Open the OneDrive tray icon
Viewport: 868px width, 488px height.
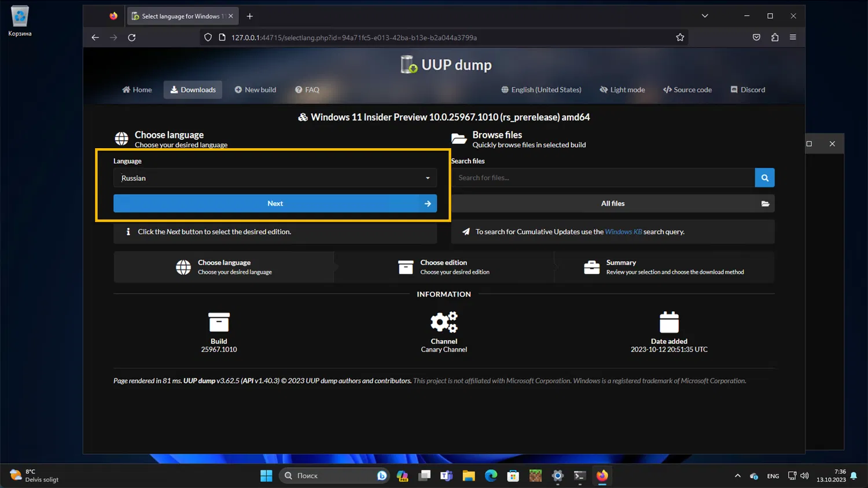coord(754,476)
